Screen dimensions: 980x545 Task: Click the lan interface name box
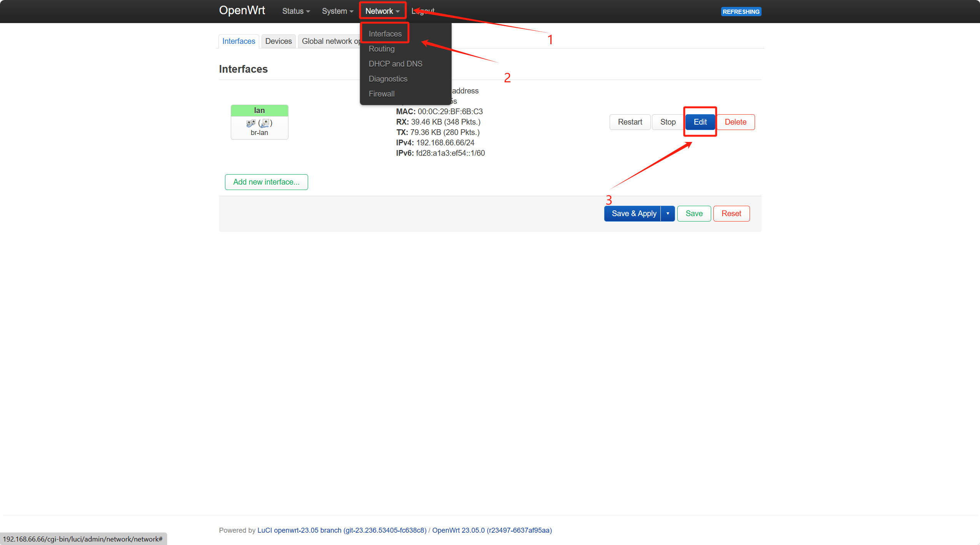tap(259, 110)
